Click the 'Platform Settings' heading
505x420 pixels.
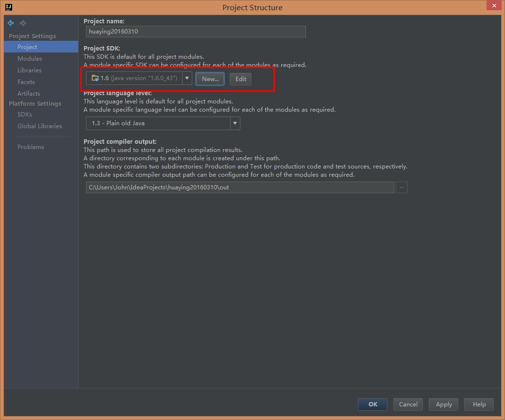35,103
